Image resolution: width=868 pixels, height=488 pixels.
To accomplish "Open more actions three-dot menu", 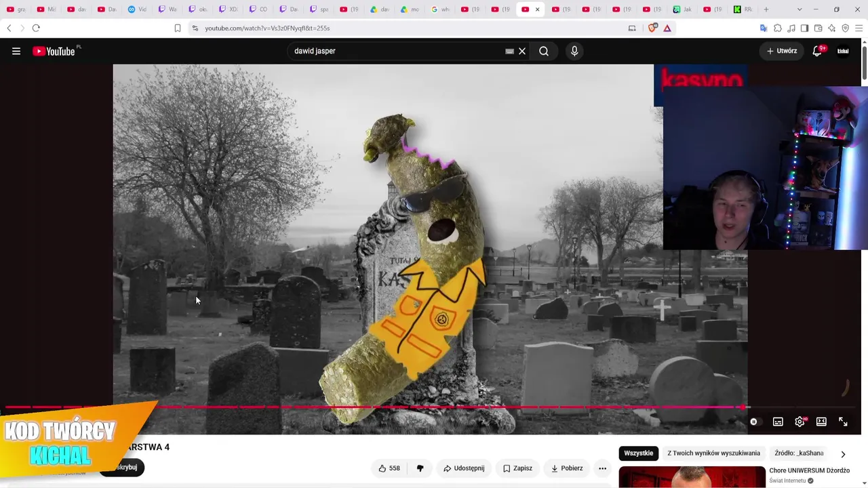I will 602,468.
